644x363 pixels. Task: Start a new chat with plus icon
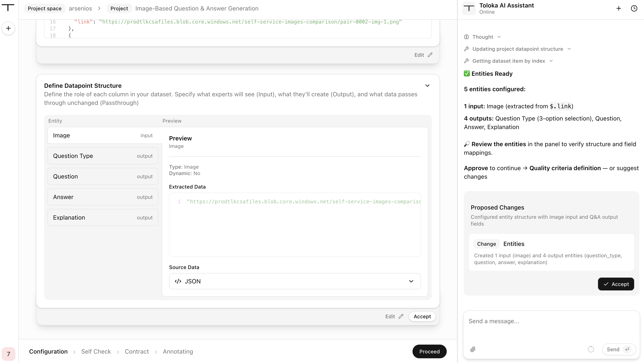(x=619, y=9)
